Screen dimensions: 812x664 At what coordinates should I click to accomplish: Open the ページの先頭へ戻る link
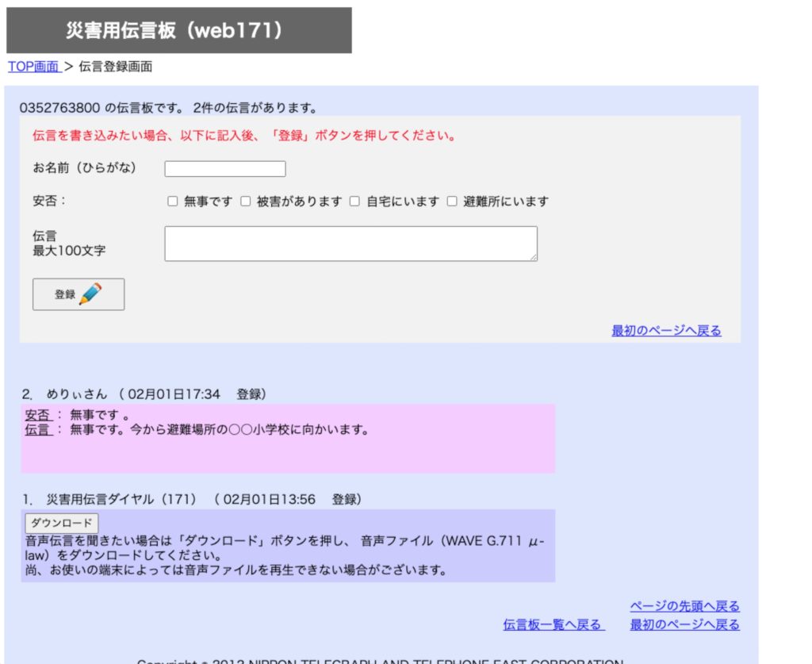[x=684, y=606]
